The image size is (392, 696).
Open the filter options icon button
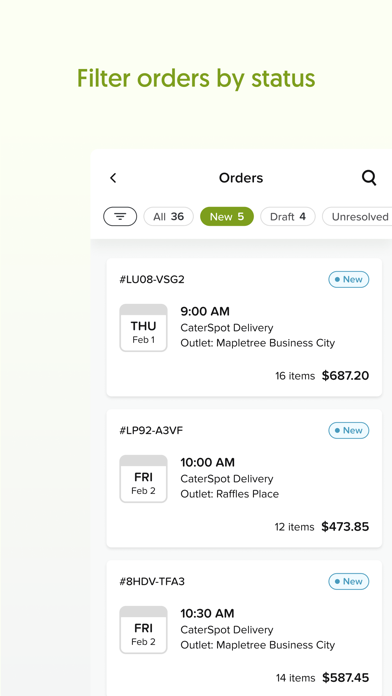pyautogui.click(x=120, y=217)
